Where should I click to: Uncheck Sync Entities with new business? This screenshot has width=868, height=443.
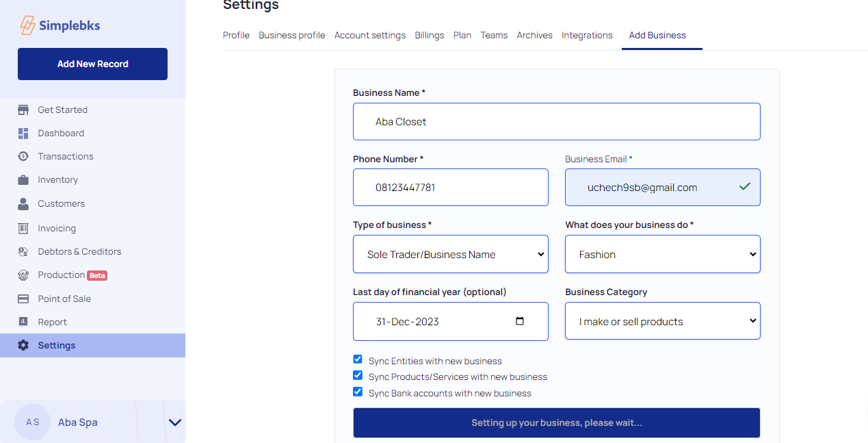(x=358, y=359)
